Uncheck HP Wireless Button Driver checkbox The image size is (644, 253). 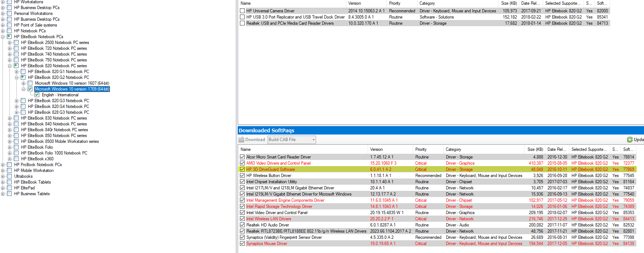(242, 176)
